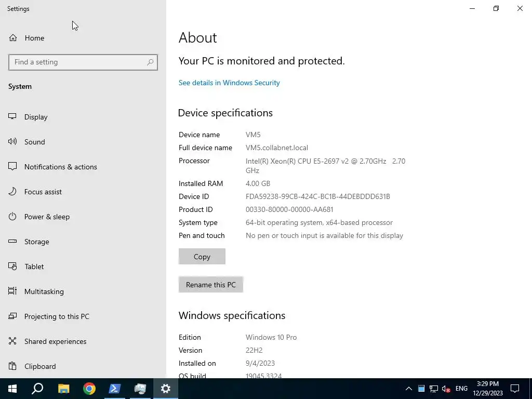The height and width of the screenshot is (399, 532).
Task: Switch ENG input language indicator
Action: click(x=461, y=389)
